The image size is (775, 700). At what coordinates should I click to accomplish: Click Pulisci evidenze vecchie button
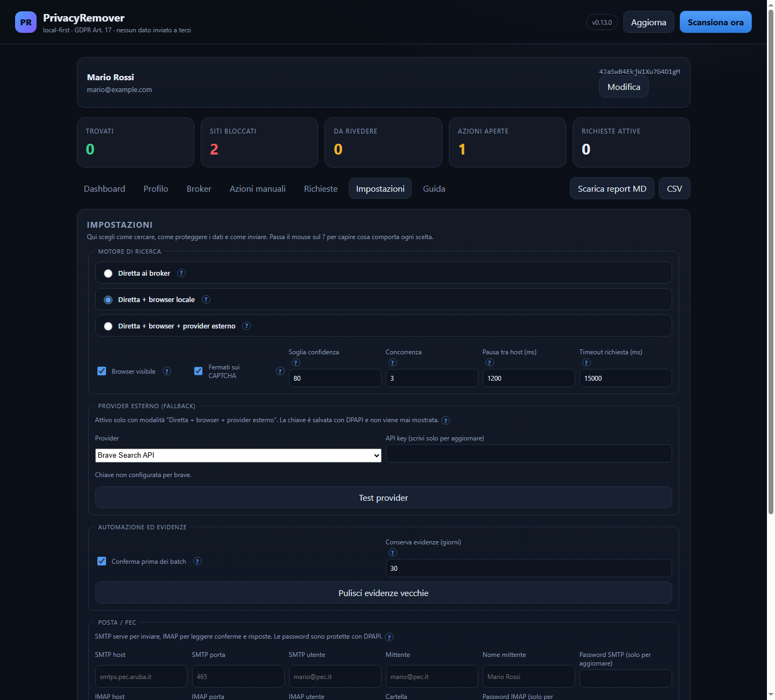pyautogui.click(x=384, y=593)
